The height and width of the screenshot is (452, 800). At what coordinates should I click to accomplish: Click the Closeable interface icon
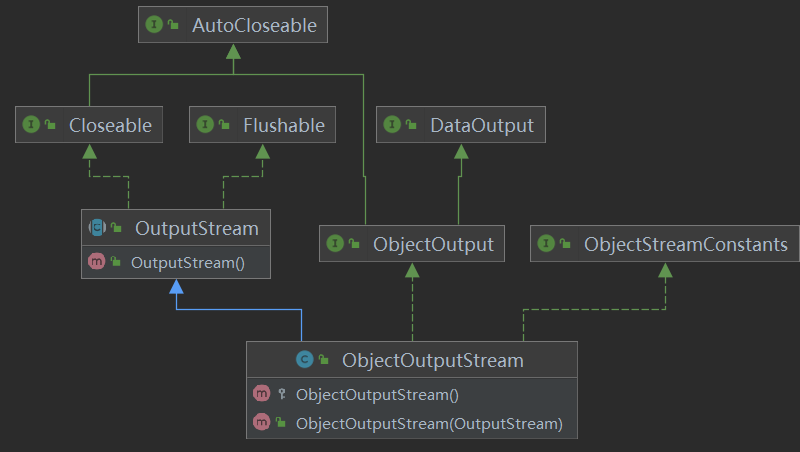pos(31,125)
